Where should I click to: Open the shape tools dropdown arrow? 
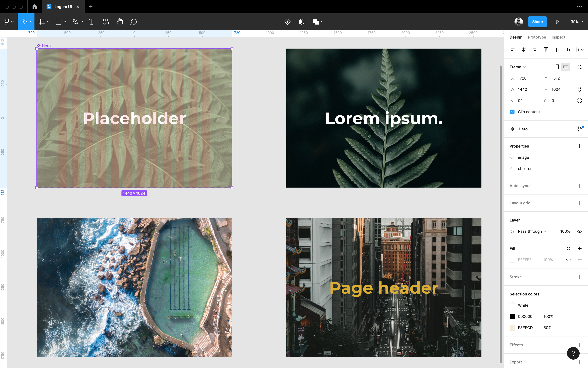tap(65, 22)
